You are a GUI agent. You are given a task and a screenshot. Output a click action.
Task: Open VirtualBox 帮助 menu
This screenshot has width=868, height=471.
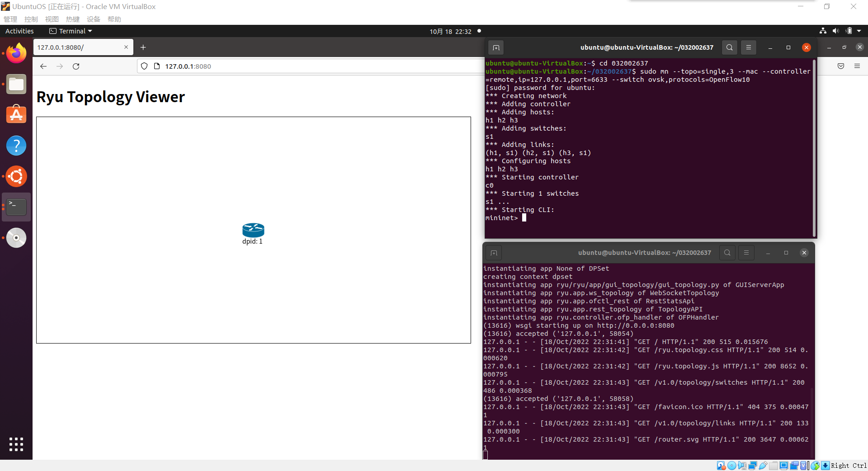click(114, 19)
